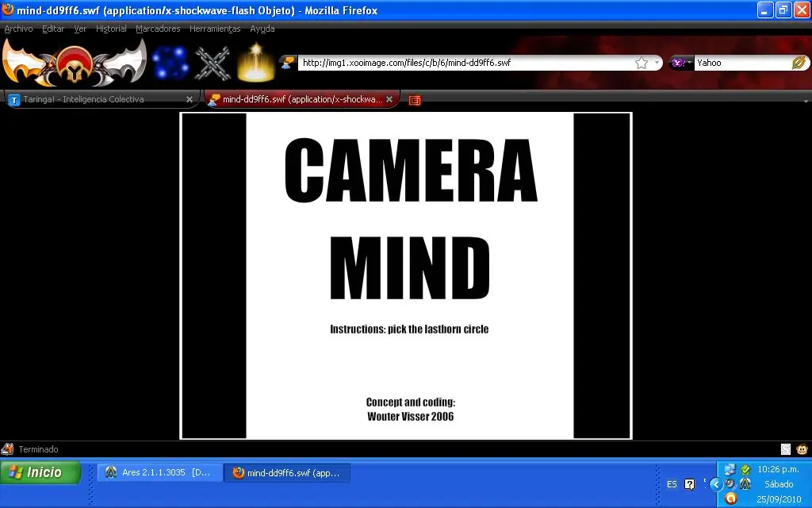Open the red tab list icon
The width and height of the screenshot is (812, 508).
click(414, 100)
